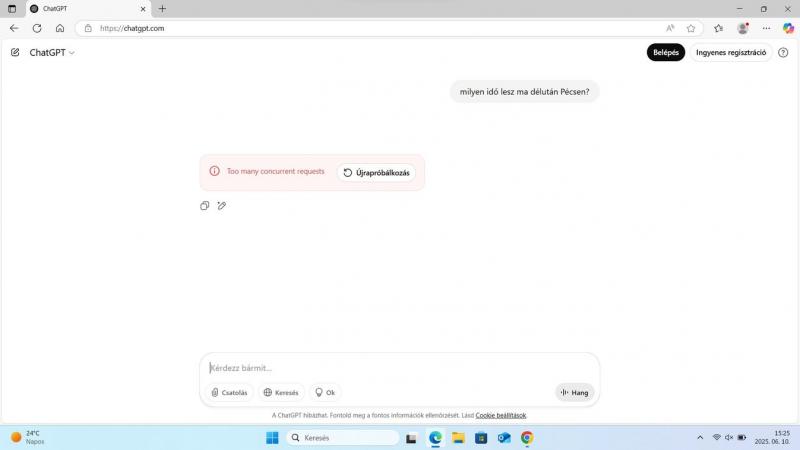Click the Kérdezz bármit message input field
The width and height of the screenshot is (800, 450).
click(x=399, y=368)
